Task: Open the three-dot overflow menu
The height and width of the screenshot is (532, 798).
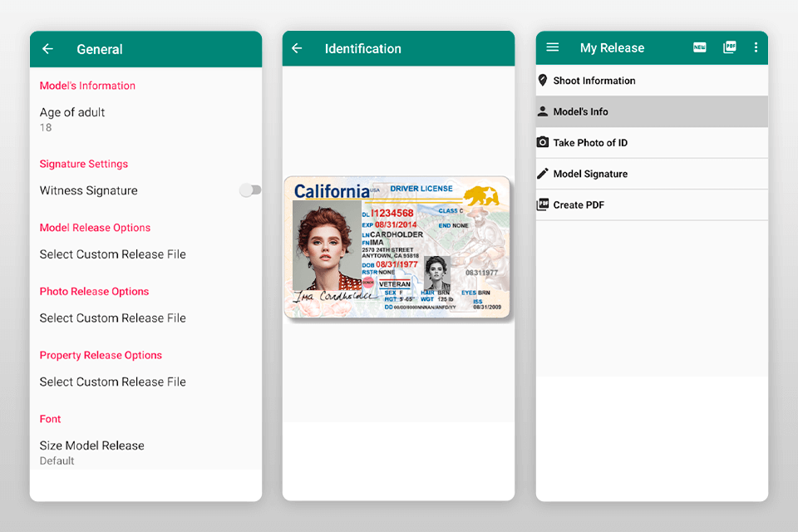Action: click(x=756, y=47)
